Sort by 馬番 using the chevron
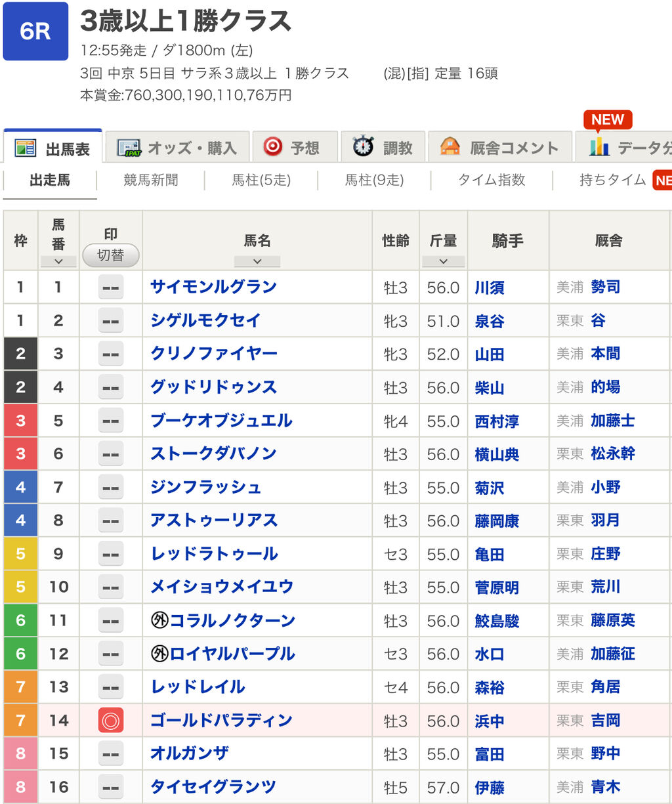This screenshot has width=672, height=804. click(58, 261)
